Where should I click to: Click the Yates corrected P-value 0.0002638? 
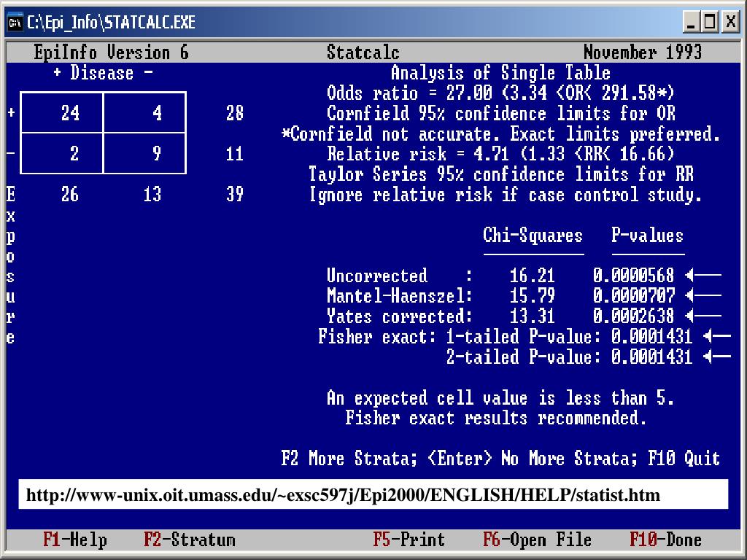click(634, 316)
